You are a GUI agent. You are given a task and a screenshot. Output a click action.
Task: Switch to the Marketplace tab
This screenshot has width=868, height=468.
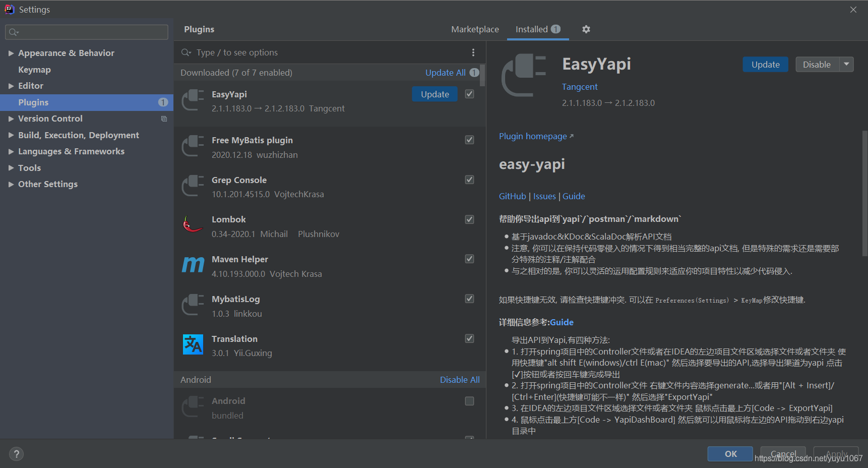click(x=474, y=29)
